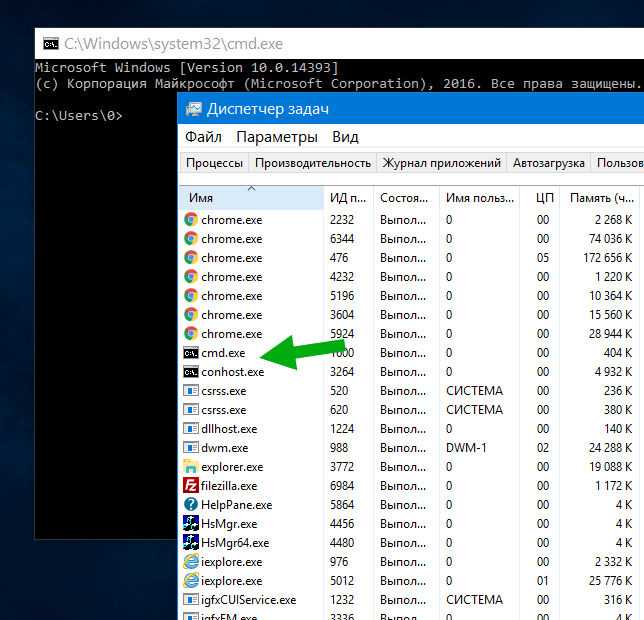The height and width of the screenshot is (620, 644).
Task: Switch to the Процессы tab
Action: pos(214,163)
